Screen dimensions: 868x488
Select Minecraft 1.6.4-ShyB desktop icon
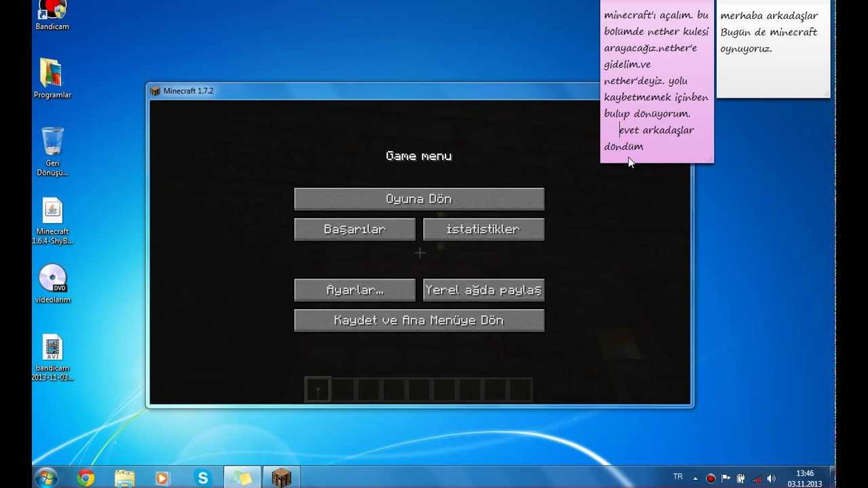pos(52,222)
